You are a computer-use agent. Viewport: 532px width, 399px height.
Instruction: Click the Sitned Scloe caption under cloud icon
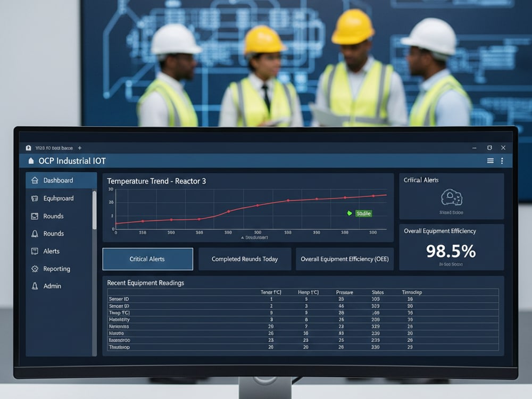point(451,212)
